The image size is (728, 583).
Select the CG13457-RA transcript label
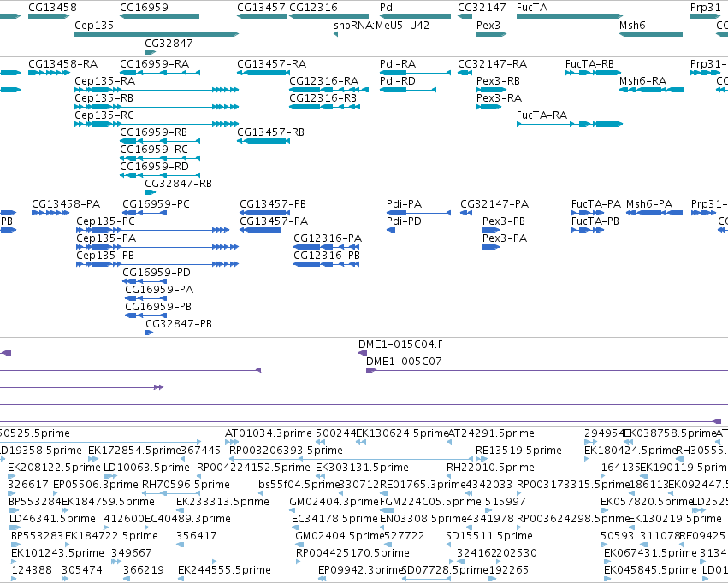pos(271,64)
